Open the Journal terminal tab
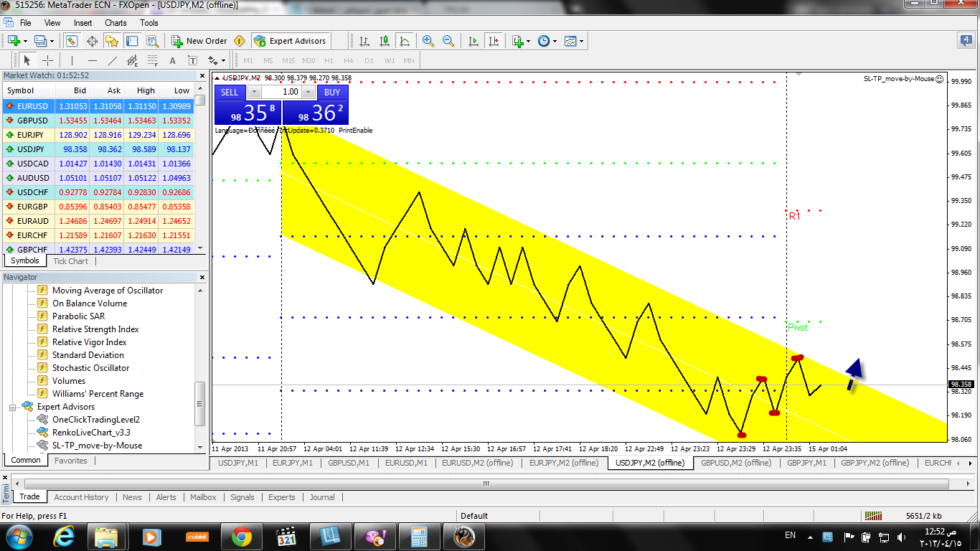 322,497
